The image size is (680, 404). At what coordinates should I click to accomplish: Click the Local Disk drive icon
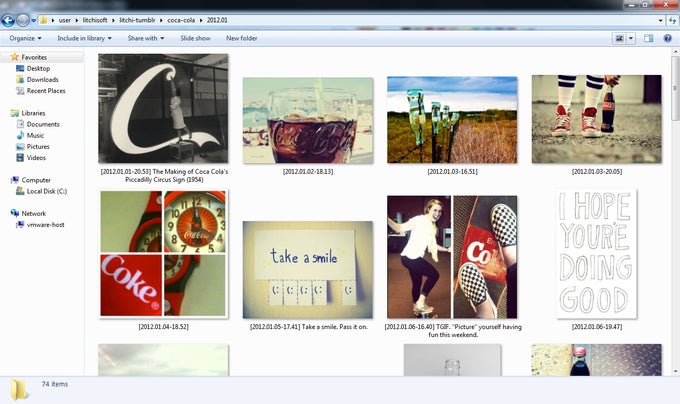coord(20,191)
